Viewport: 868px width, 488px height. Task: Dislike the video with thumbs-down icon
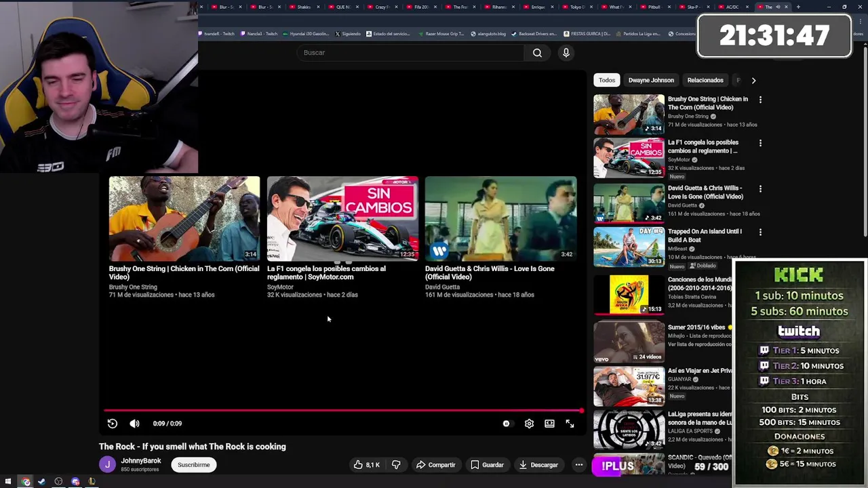tap(396, 465)
